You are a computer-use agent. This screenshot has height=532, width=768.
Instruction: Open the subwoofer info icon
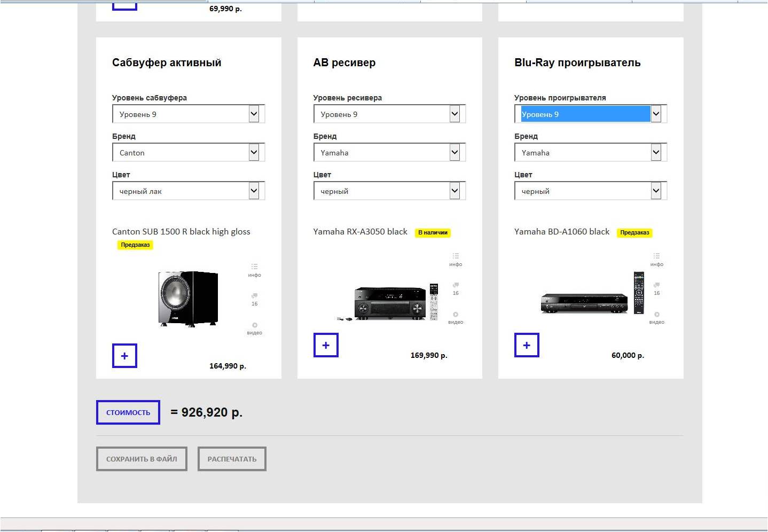[x=254, y=270]
